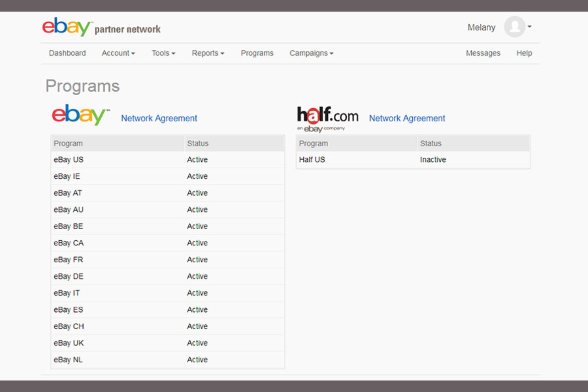
Task: Open the Reports dropdown menu
Action: coord(208,53)
